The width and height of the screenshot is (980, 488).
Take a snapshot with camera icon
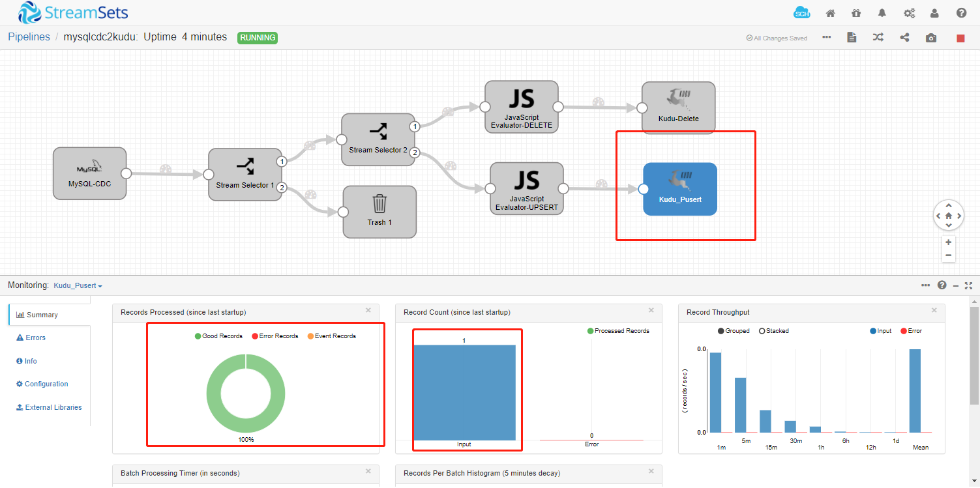931,38
